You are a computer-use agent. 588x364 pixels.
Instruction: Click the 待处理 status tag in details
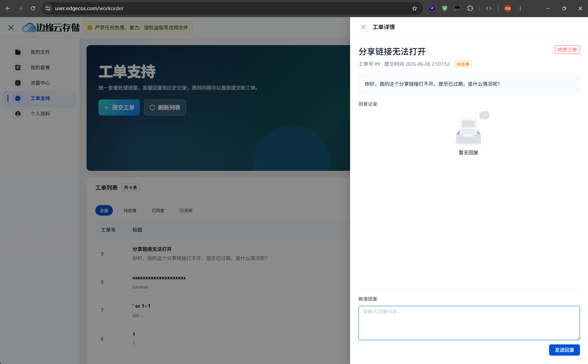coord(463,64)
